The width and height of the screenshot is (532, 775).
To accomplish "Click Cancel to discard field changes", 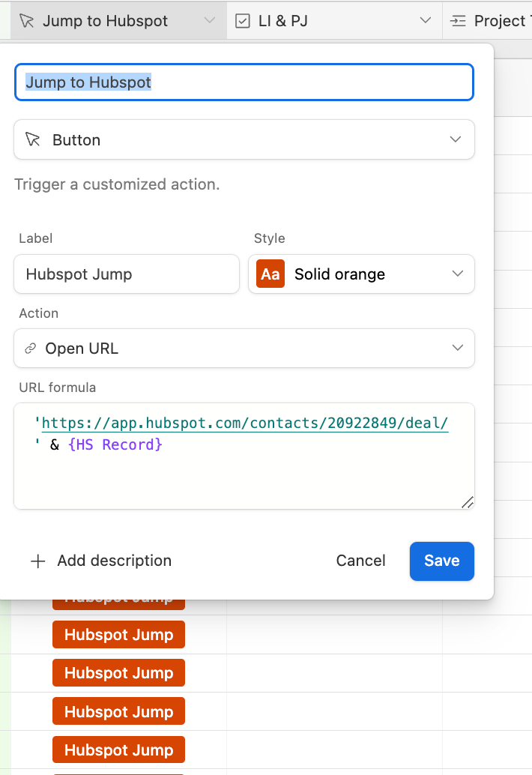I will [360, 561].
